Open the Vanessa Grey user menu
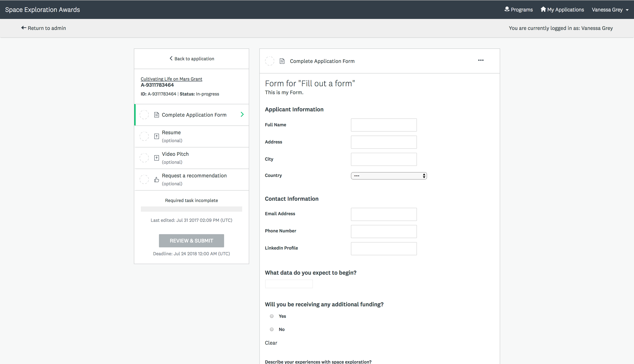Image resolution: width=634 pixels, height=364 pixels. click(610, 9)
